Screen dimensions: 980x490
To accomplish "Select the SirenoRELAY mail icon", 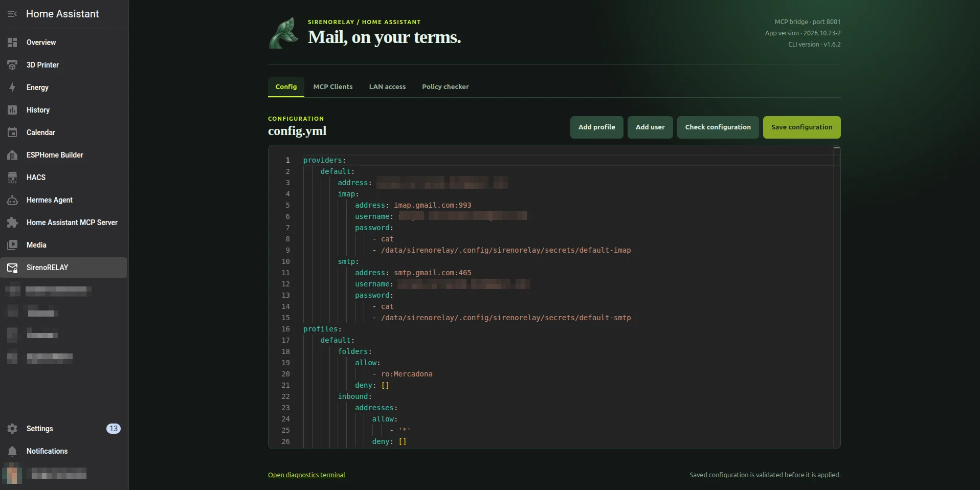I will coord(12,268).
